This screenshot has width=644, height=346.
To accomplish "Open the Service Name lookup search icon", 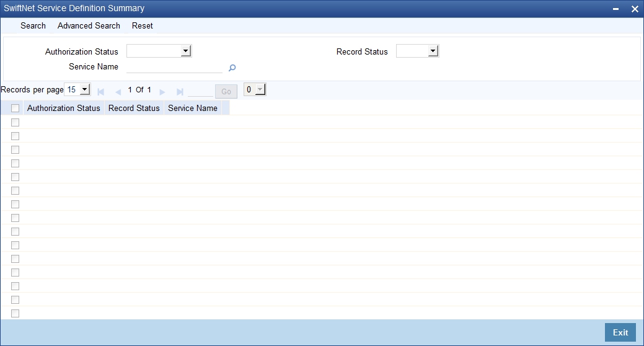I will [x=232, y=68].
